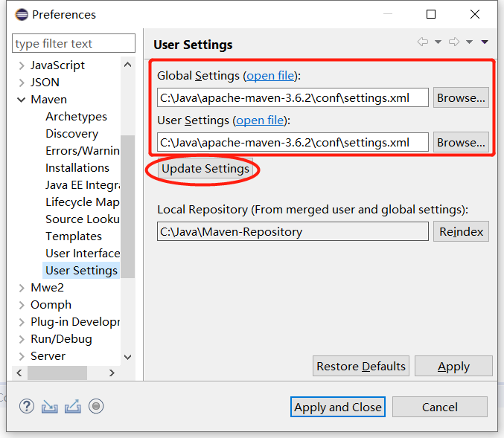Click tree vertical scrollbar down arrow
The height and width of the screenshot is (438, 504).
[127, 357]
